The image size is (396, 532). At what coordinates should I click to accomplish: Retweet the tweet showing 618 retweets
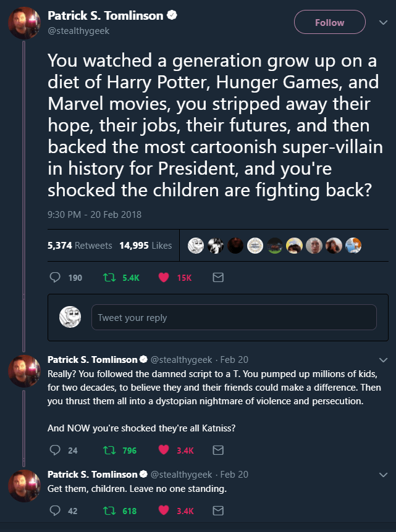point(109,510)
